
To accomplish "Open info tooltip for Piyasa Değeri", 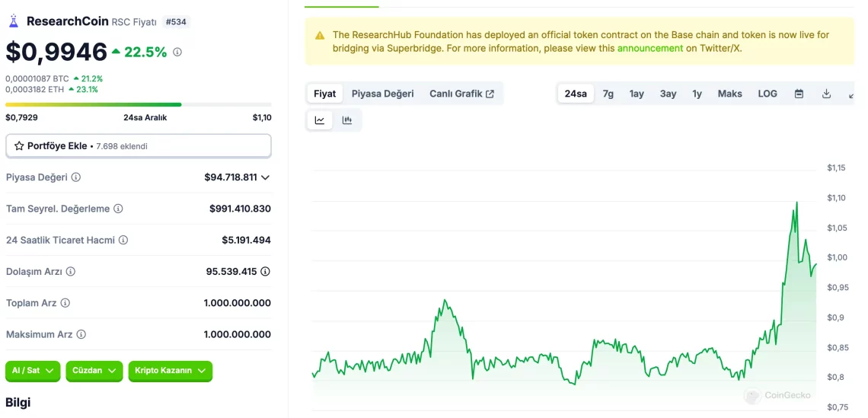I will [76, 177].
